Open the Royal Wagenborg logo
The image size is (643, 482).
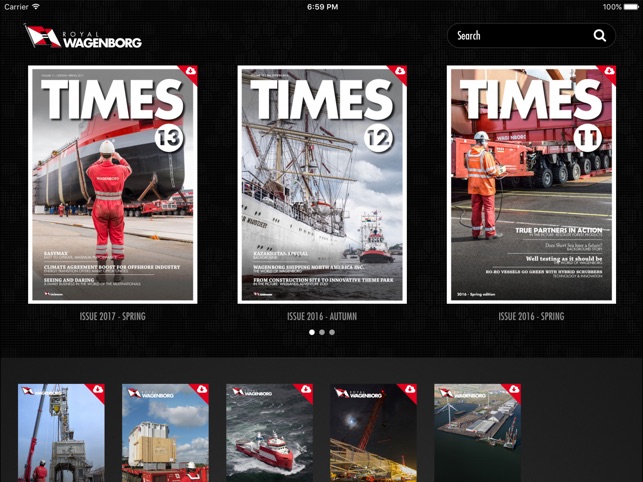(83, 37)
